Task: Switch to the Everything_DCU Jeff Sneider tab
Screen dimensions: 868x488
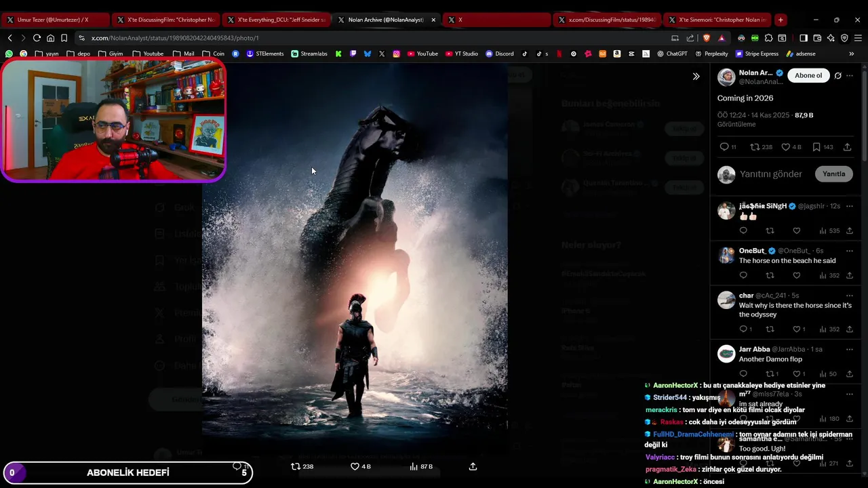Action: 275,20
